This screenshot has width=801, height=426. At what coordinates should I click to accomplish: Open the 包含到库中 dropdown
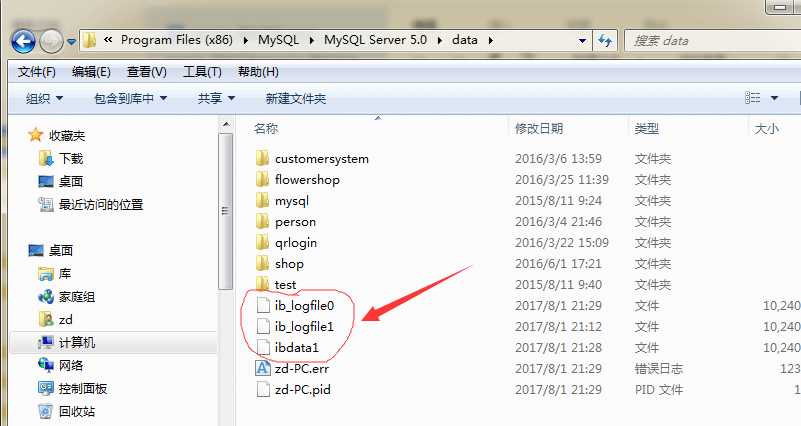131,98
